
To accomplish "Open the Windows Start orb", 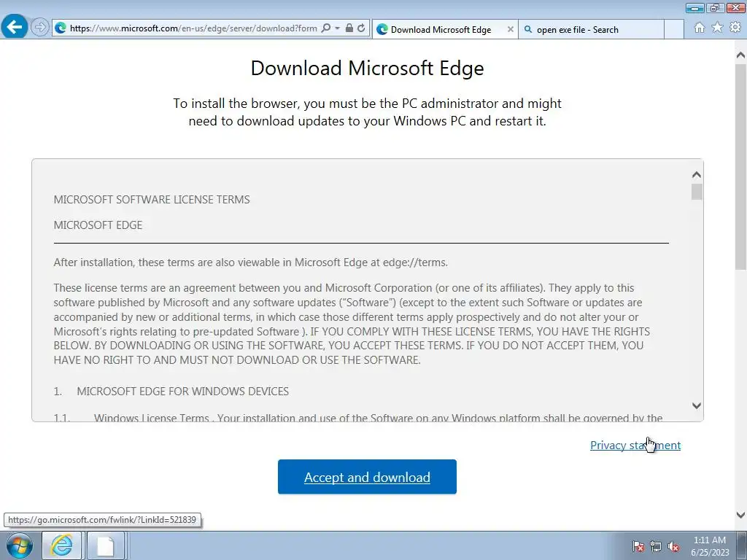I will point(19,545).
